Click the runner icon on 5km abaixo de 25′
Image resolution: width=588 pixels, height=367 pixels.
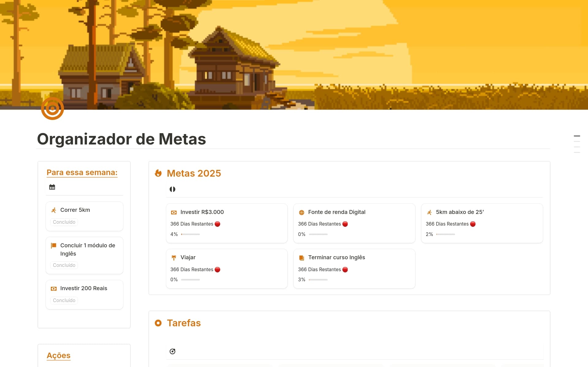click(x=429, y=212)
